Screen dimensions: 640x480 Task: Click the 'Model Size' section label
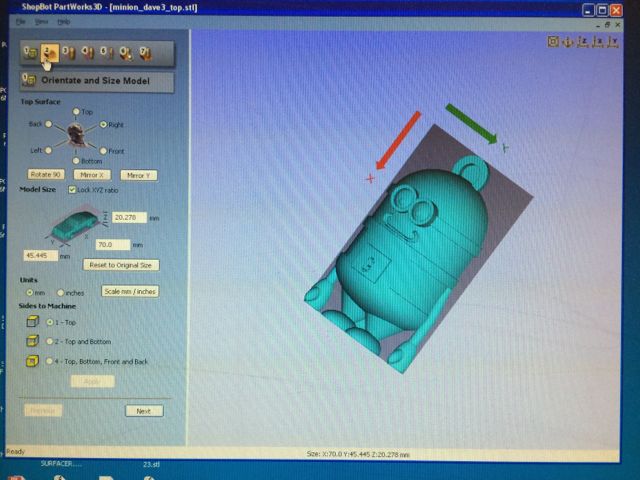38,189
